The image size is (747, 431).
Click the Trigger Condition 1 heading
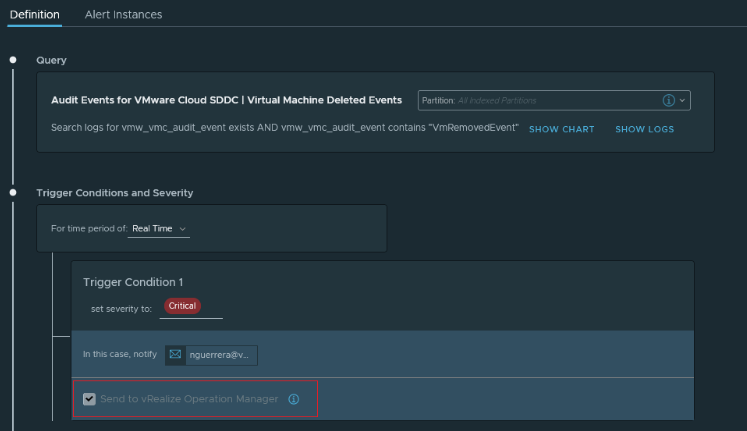[x=133, y=282]
